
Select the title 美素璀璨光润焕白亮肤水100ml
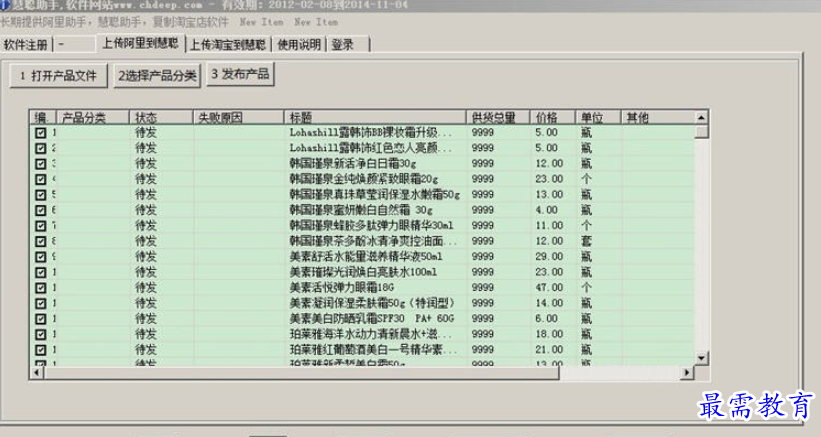tap(363, 272)
